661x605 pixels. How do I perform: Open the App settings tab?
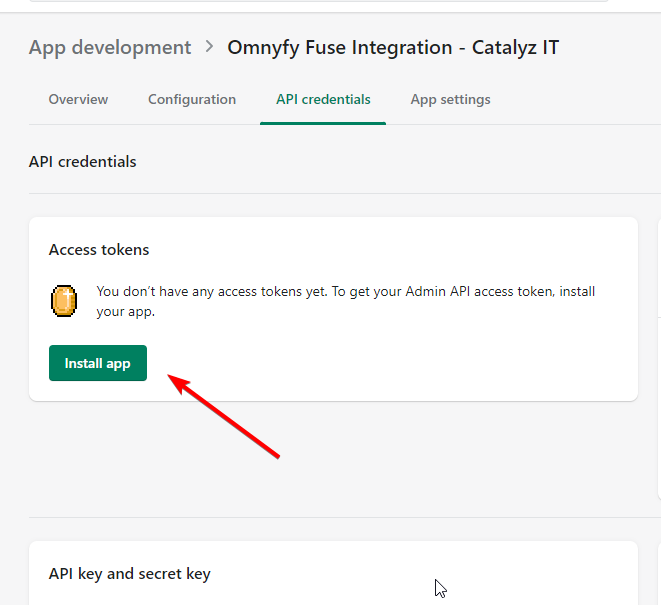450,99
